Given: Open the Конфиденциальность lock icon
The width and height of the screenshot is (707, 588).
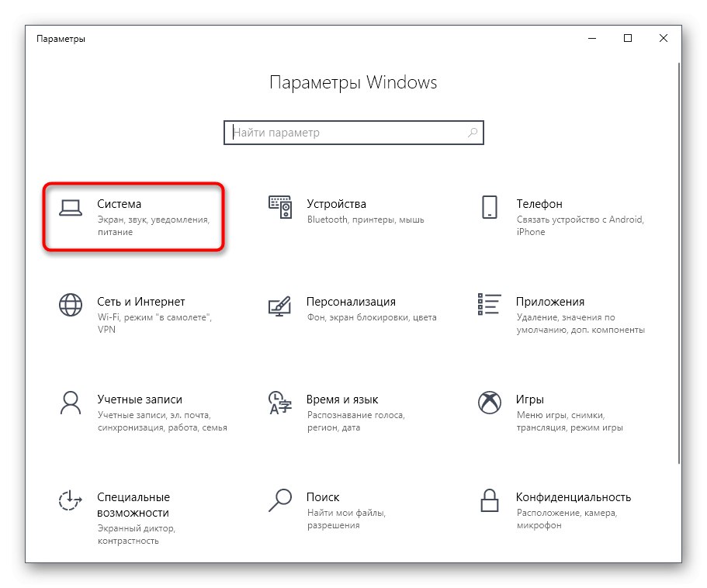Looking at the screenshot, I should [490, 500].
